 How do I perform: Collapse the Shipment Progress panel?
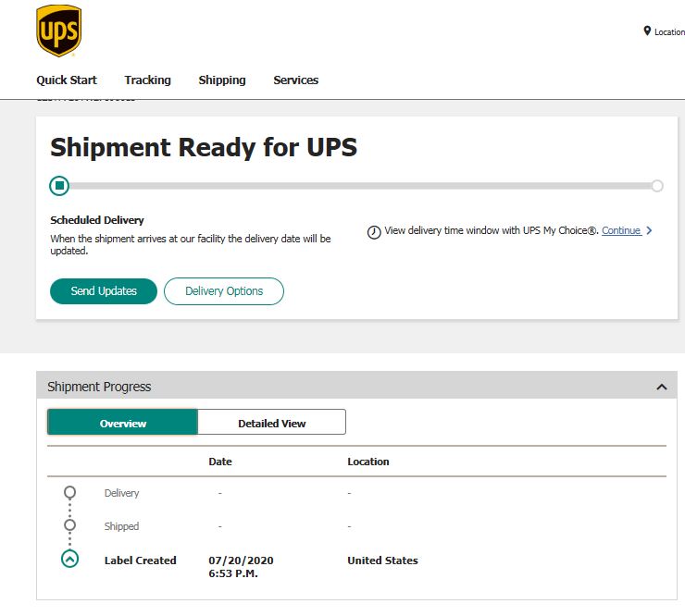point(661,387)
